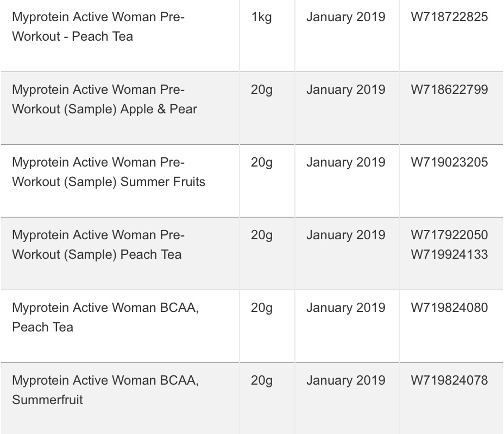Click the January 2019 date in the Summerfruit row

tap(345, 380)
